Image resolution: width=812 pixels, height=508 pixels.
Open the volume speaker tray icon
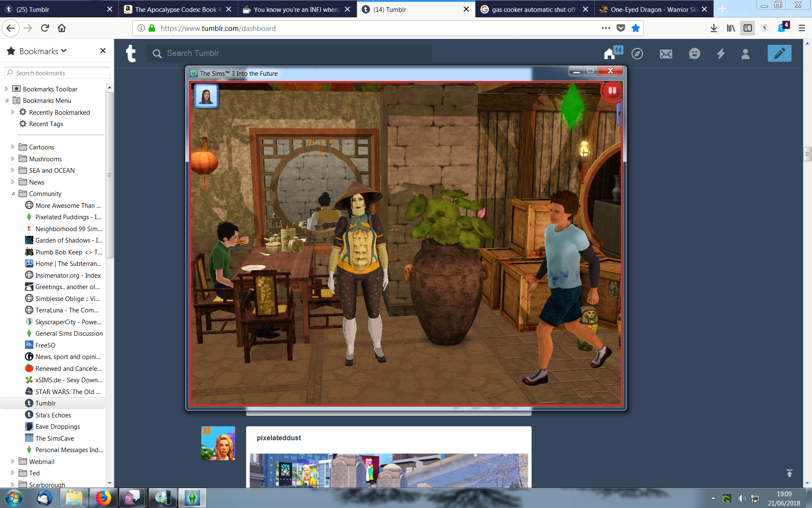click(741, 498)
